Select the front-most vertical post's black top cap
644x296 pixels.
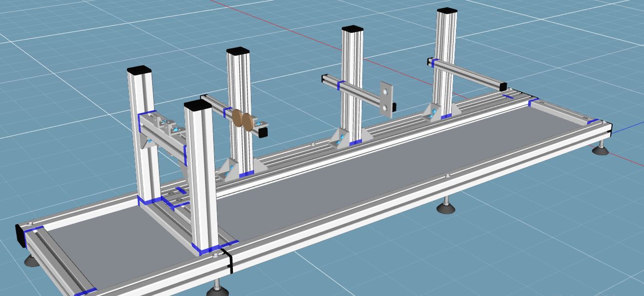point(197,106)
